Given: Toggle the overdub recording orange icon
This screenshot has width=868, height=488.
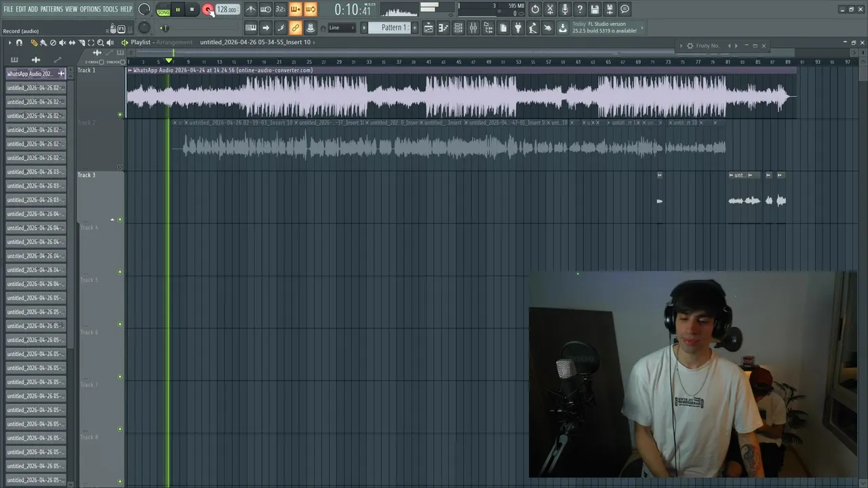Looking at the screenshot, I should (295, 9).
